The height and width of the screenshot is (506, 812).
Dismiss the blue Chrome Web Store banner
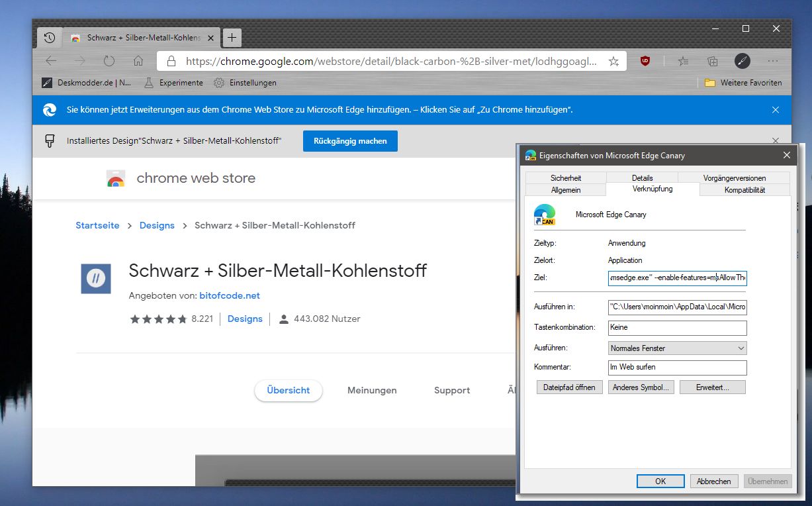click(776, 110)
